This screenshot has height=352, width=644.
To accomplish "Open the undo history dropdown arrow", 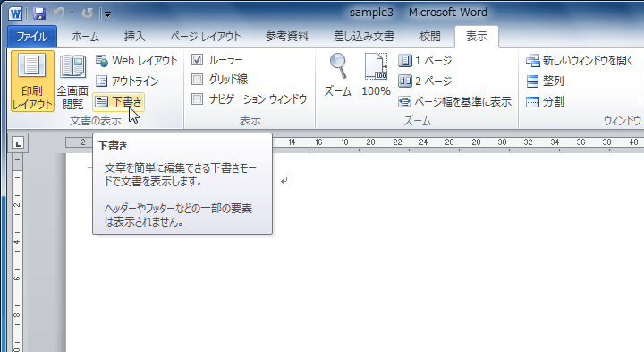I will coord(72,13).
